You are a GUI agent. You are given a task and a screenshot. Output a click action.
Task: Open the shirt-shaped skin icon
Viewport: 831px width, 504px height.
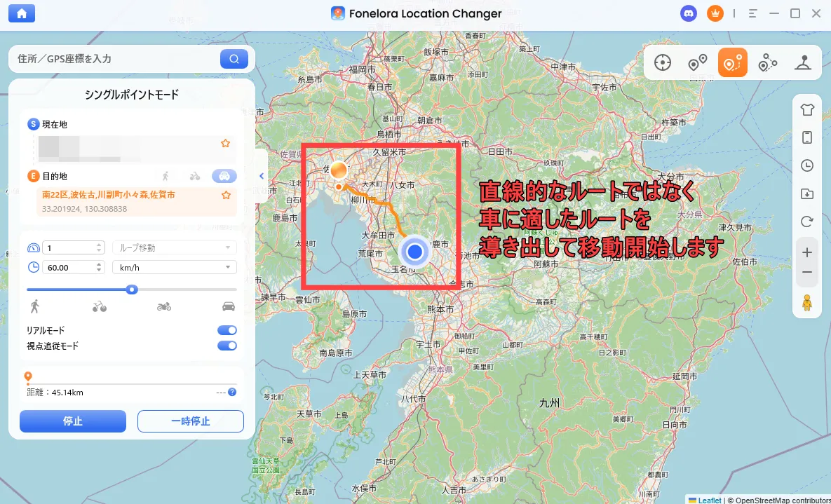coord(806,110)
